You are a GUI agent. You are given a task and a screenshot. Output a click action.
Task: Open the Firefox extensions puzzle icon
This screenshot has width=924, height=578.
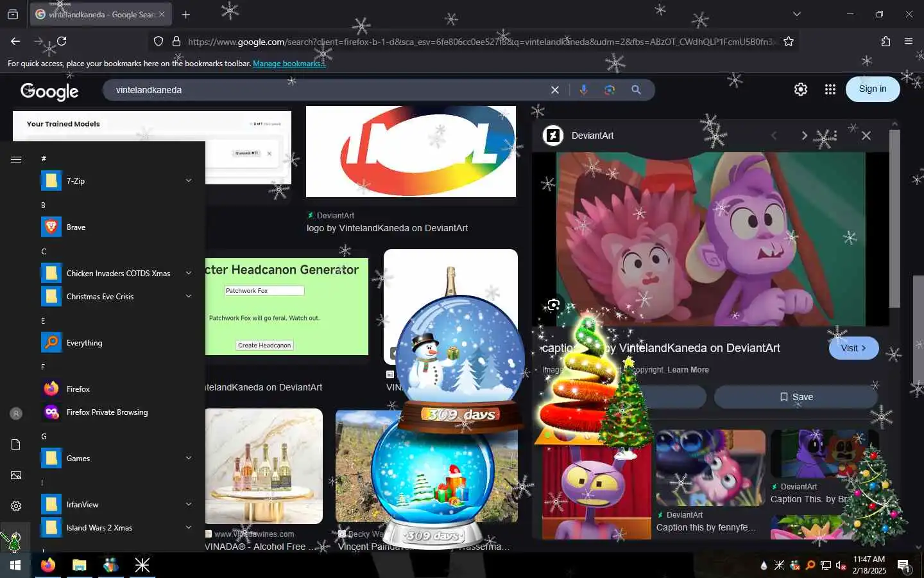pyautogui.click(x=886, y=41)
